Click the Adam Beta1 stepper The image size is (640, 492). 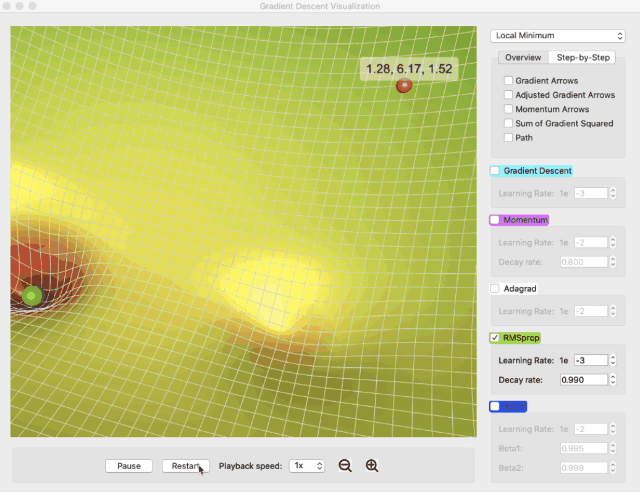(613, 448)
